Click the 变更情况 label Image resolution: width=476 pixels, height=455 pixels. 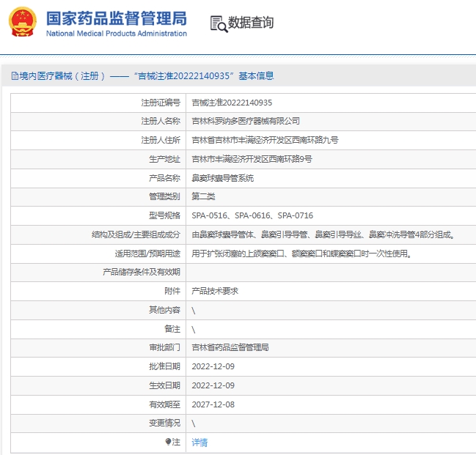[164, 423]
